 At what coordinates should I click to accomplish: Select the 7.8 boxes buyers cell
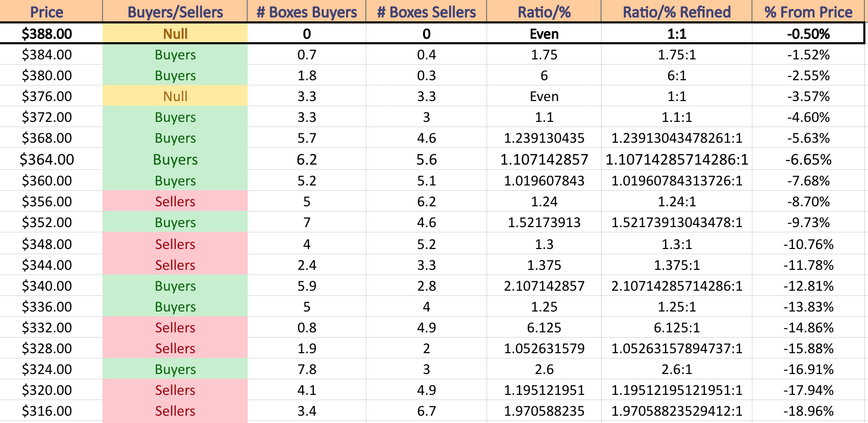[x=307, y=369]
